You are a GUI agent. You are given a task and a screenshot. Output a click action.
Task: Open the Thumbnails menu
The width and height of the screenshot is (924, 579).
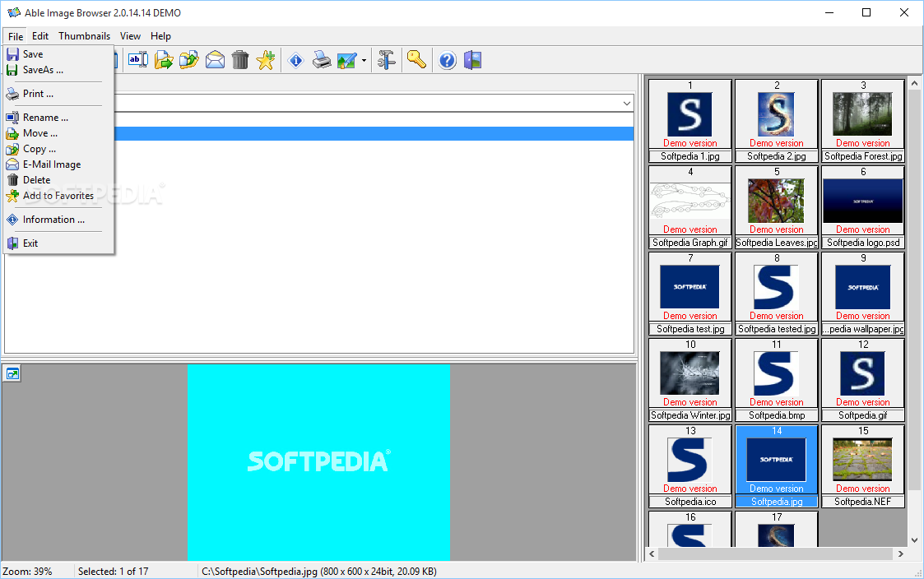pos(84,36)
